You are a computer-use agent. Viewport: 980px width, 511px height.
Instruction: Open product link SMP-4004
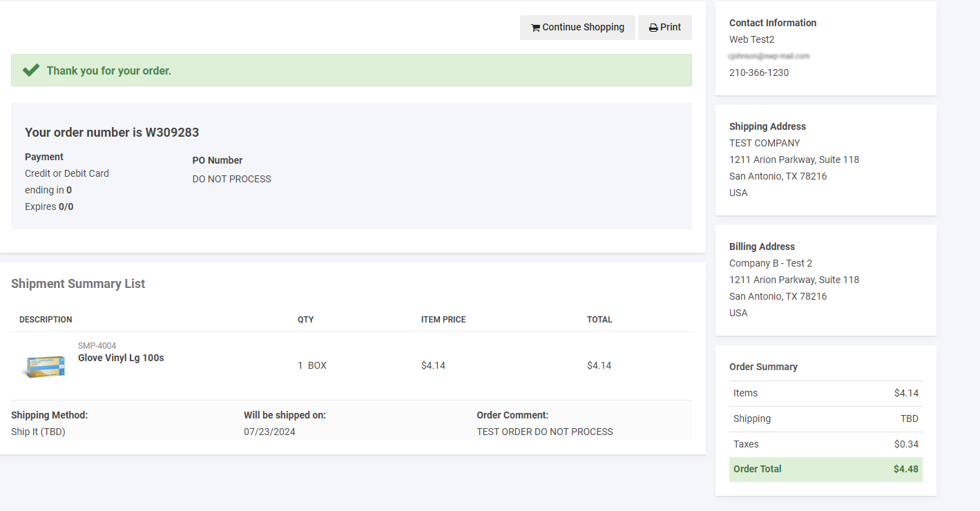point(97,345)
